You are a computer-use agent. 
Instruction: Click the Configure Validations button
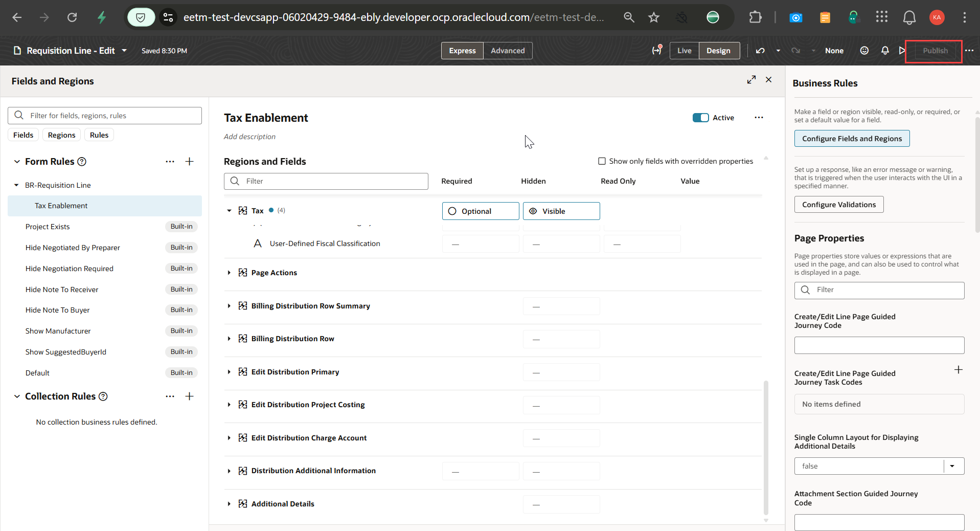pos(838,204)
